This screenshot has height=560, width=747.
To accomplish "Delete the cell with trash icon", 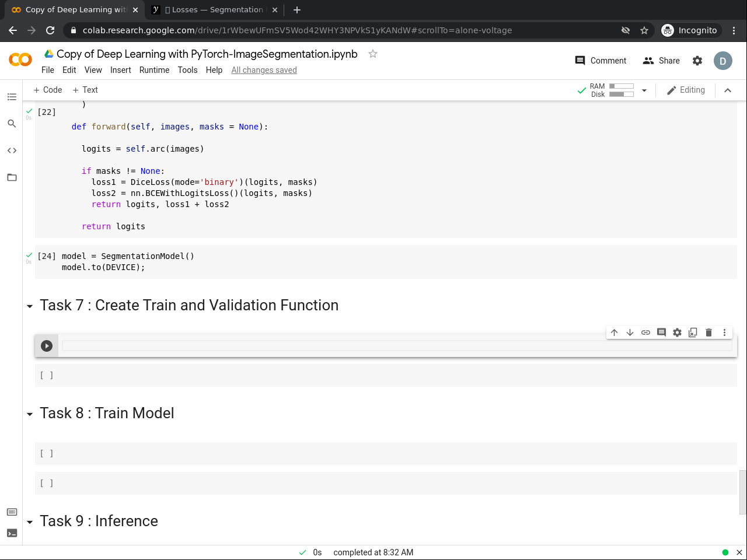I will [x=708, y=332].
